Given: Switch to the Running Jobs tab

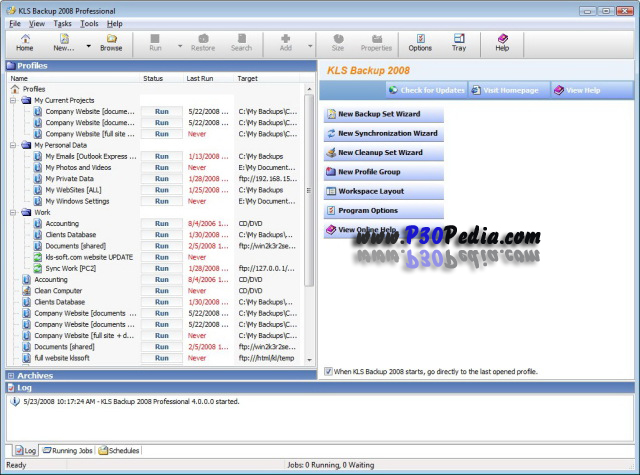Looking at the screenshot, I should (x=68, y=451).
